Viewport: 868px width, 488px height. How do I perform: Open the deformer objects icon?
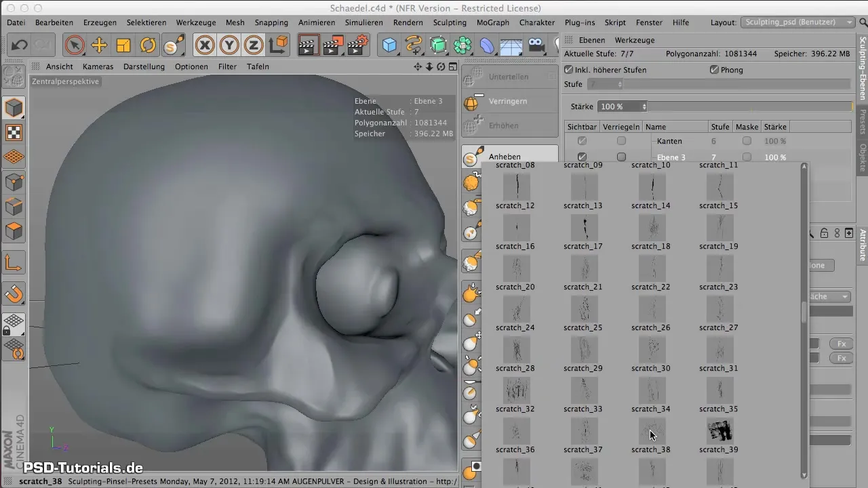487,45
